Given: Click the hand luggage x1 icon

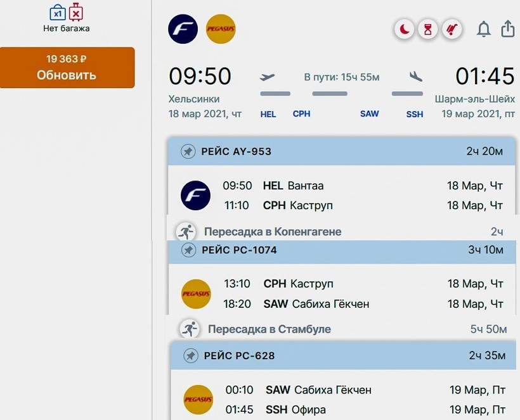Looking at the screenshot, I should (58, 12).
